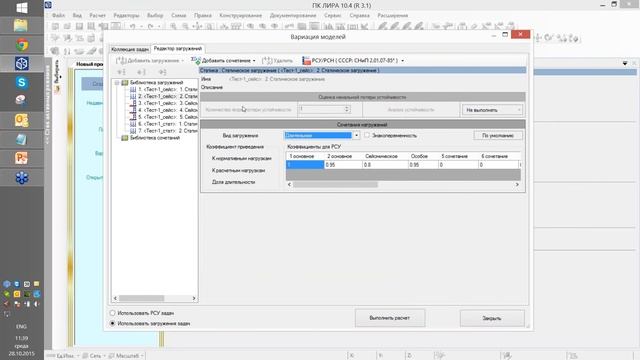Click the Добавить загружение button
This screenshot has width=640, height=360.
pyautogui.click(x=150, y=61)
